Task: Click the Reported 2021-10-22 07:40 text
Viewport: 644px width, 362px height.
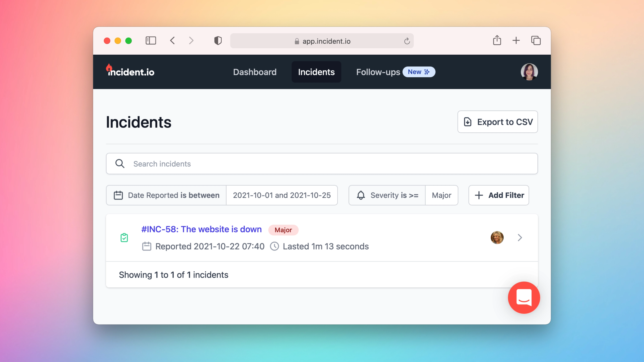Action: pyautogui.click(x=210, y=246)
